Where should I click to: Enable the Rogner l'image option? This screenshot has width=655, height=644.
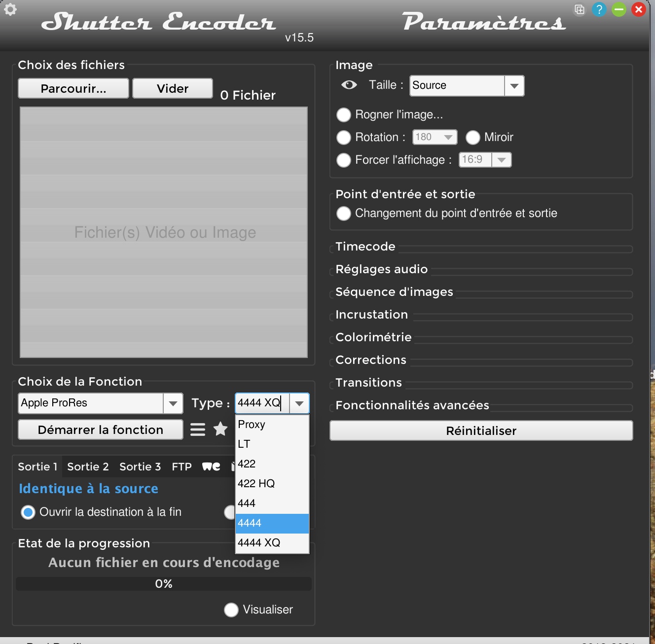343,115
